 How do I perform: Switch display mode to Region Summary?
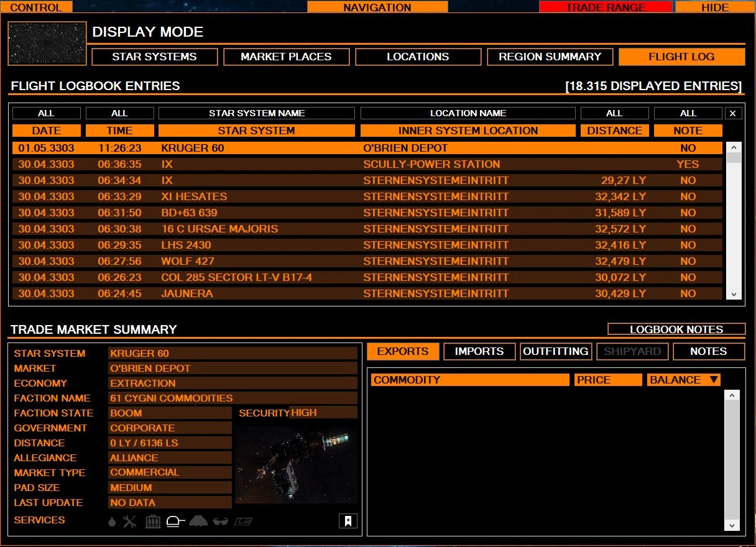(550, 57)
